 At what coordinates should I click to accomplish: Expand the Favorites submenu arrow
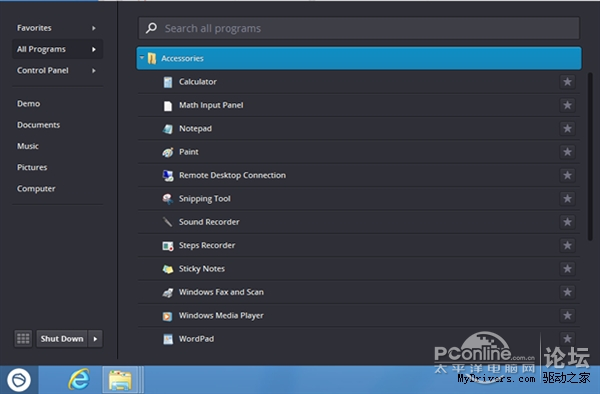(94, 28)
